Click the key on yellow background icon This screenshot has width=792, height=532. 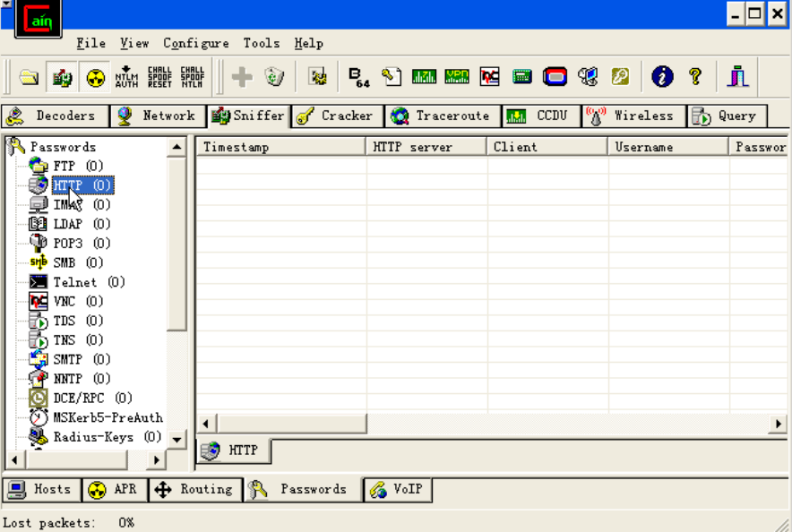click(x=620, y=77)
